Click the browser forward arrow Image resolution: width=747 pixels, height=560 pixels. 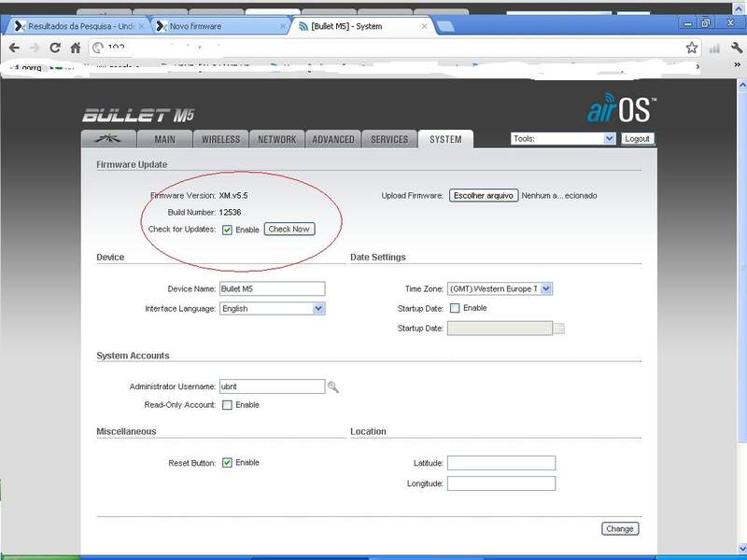[35, 48]
